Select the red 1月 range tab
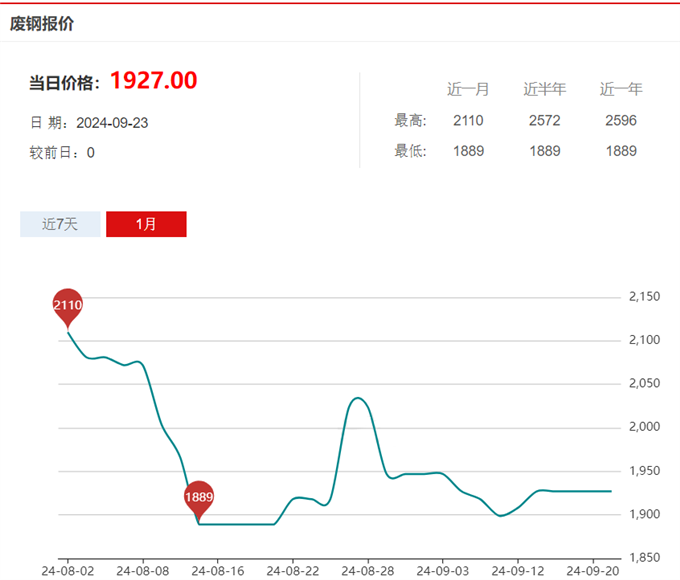This screenshot has height=580, width=680. coord(146,224)
